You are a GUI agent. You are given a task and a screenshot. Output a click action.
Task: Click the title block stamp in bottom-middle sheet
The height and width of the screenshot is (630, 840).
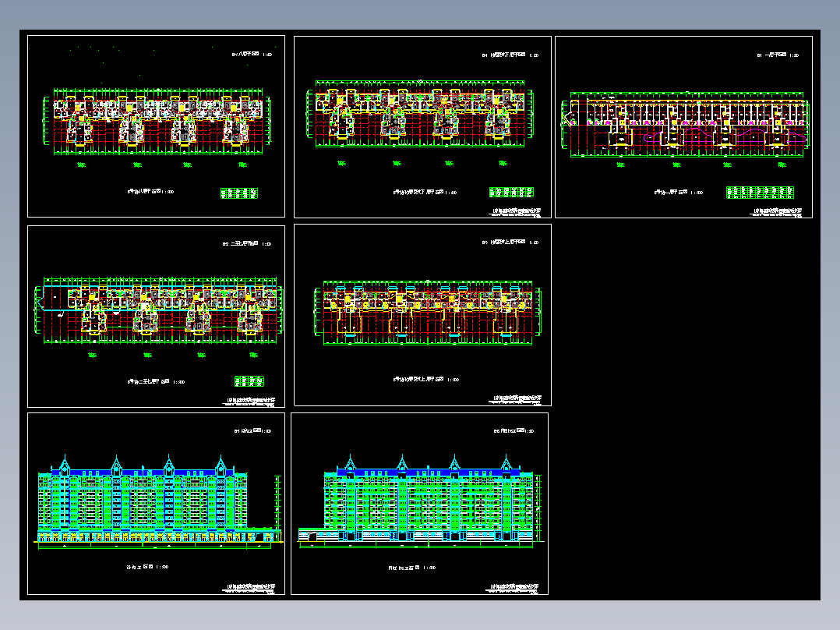tap(514, 589)
